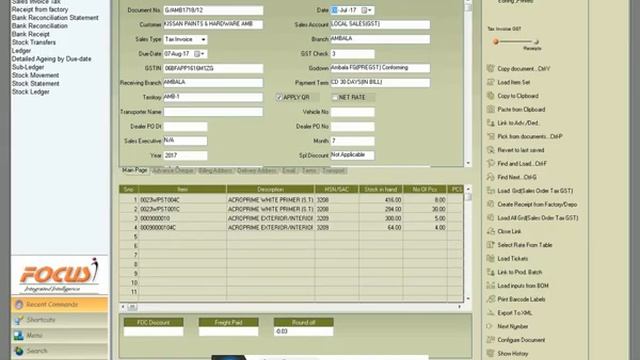
Task: Switch to the Email tab
Action: (x=289, y=171)
